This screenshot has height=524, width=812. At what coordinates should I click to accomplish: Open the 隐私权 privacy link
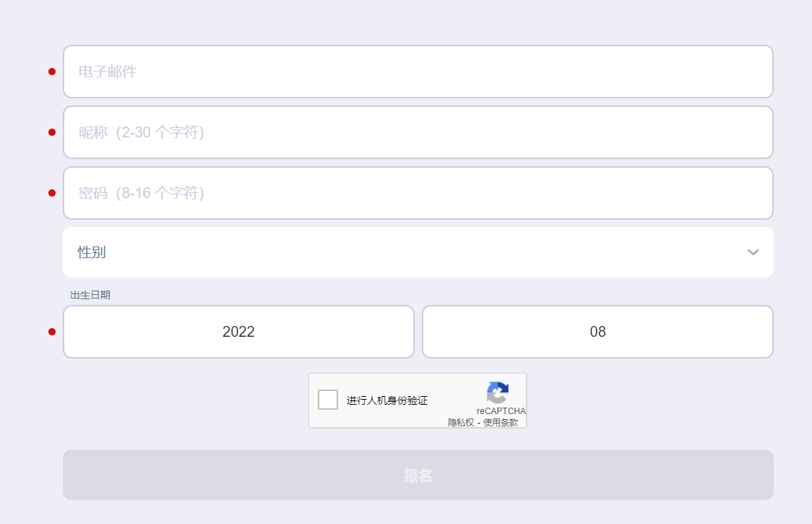[461, 423]
